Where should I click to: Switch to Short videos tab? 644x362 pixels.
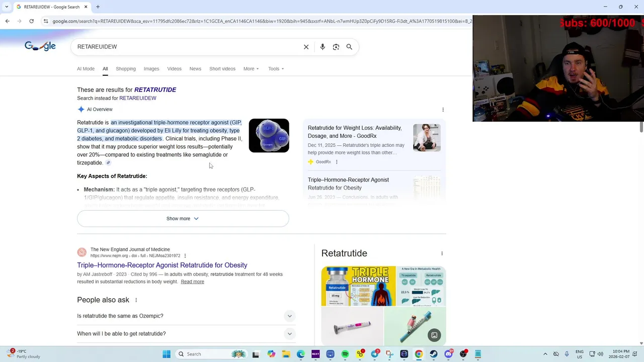pyautogui.click(x=222, y=69)
